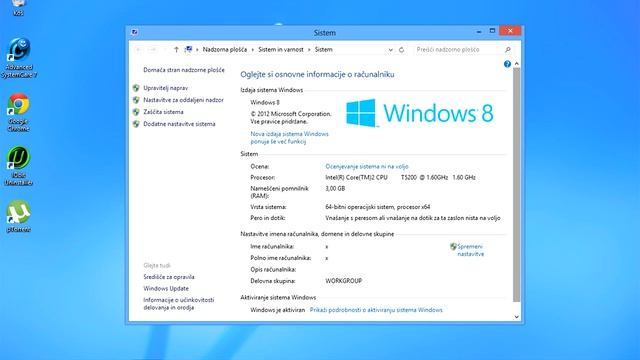Click the scrollbar up arrow

click(516, 64)
